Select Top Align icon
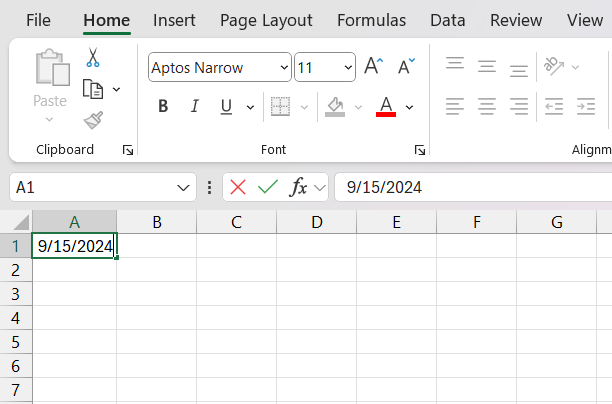Viewport: 612px width, 404px height. click(x=455, y=64)
